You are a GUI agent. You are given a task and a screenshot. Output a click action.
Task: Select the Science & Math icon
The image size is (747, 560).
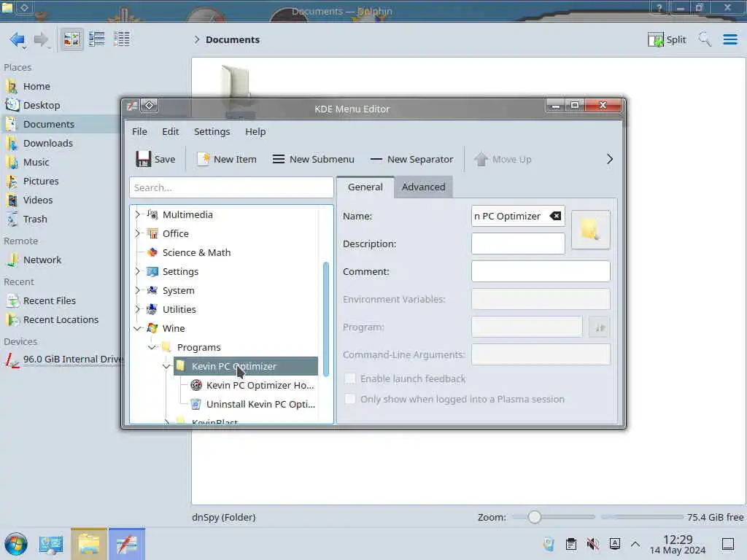point(152,252)
